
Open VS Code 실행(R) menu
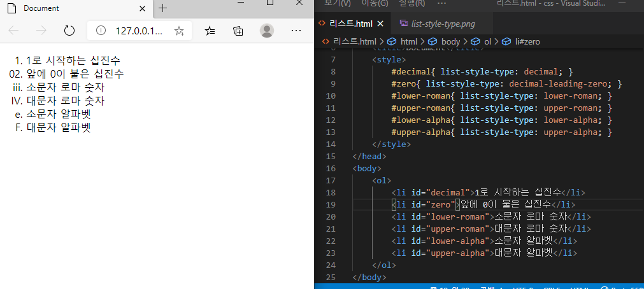[x=412, y=3]
